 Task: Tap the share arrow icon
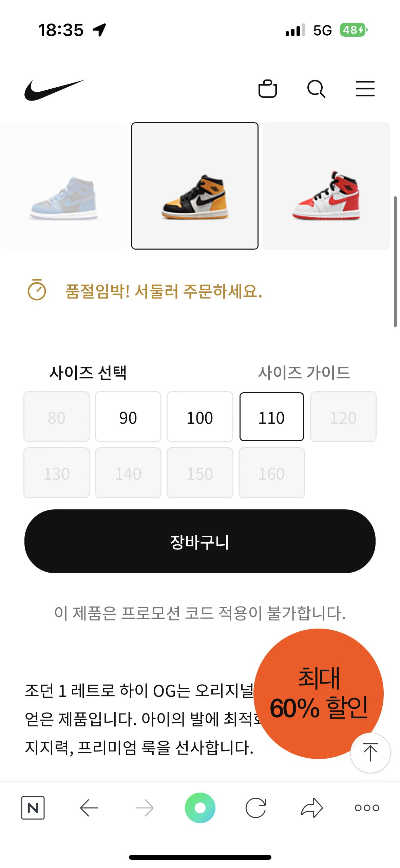click(x=311, y=808)
